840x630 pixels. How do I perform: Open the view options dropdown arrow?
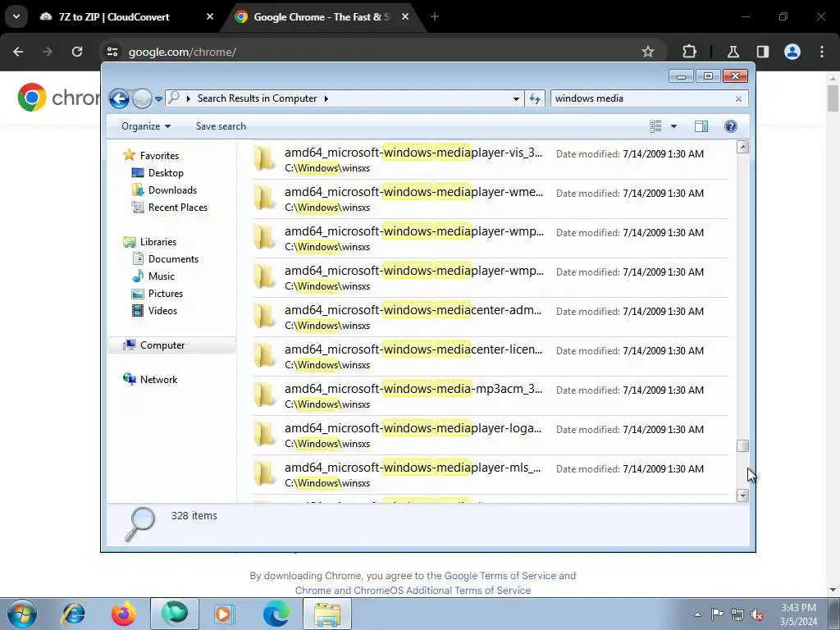[x=673, y=126]
